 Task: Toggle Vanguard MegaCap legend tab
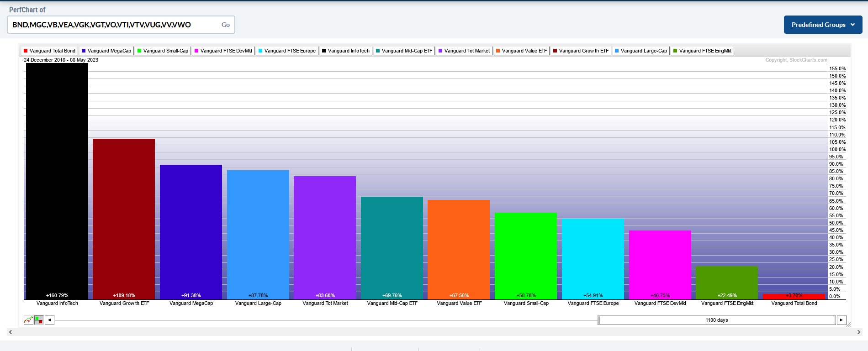[106, 51]
